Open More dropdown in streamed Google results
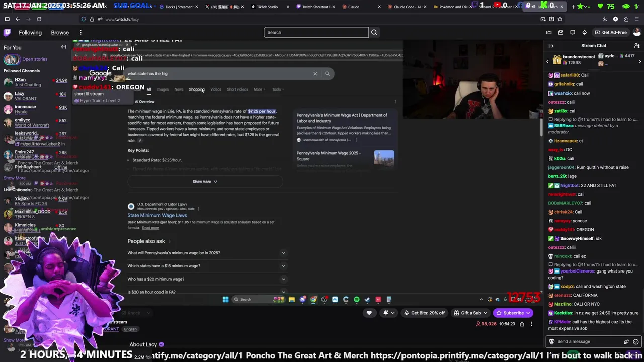This screenshot has height=362, width=644. click(259, 89)
